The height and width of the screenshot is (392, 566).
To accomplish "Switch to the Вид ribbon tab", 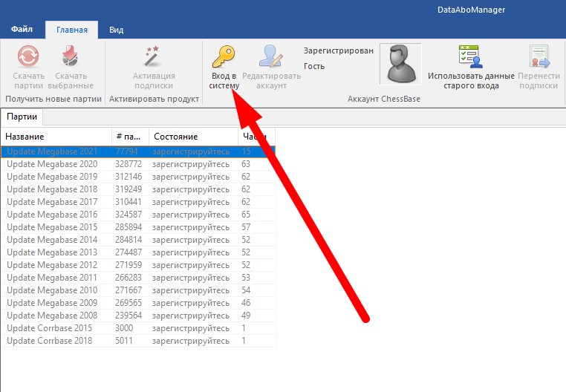I will tap(116, 30).
